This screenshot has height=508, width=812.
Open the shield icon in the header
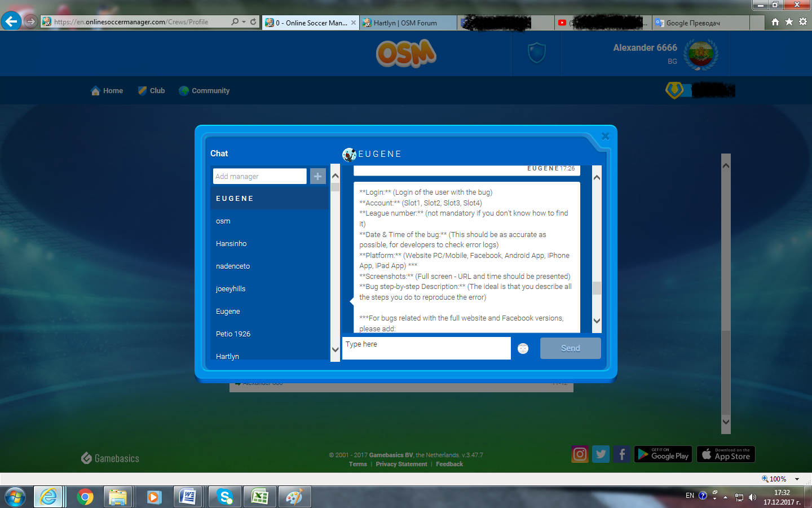tap(536, 53)
